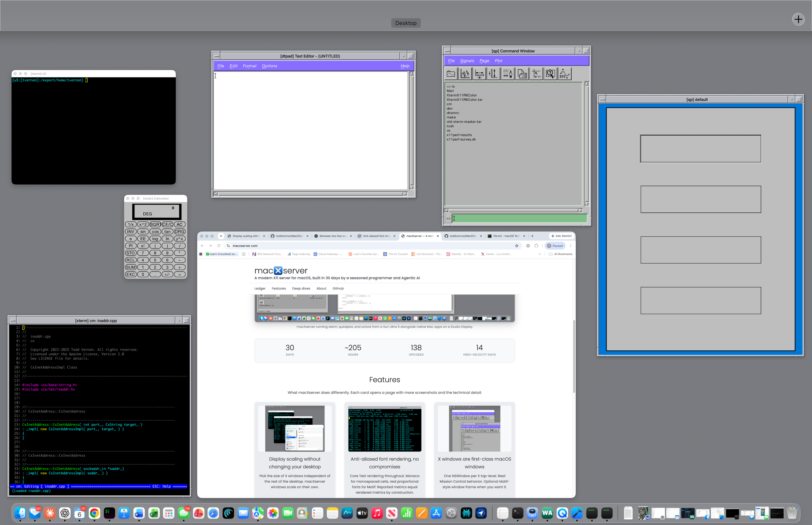Screen dimensions: 812x525
Task: Open the qp default window-menu button
Action: click(x=603, y=99)
